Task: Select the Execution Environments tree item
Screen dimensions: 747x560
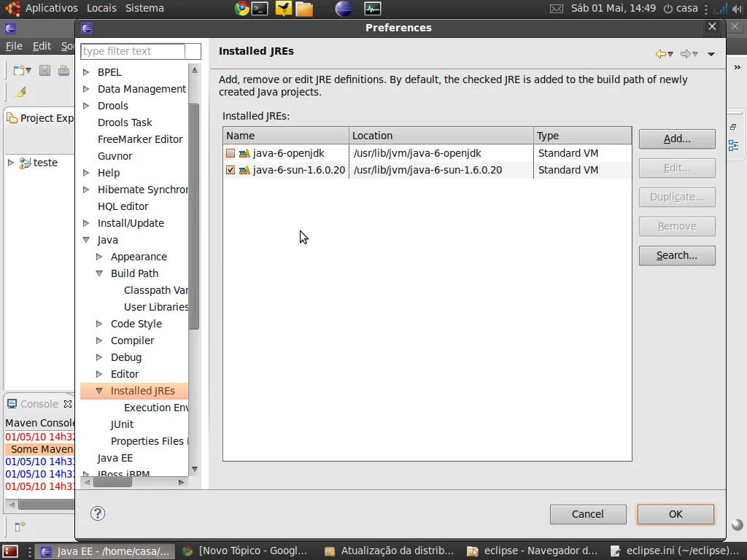Action: pos(156,408)
